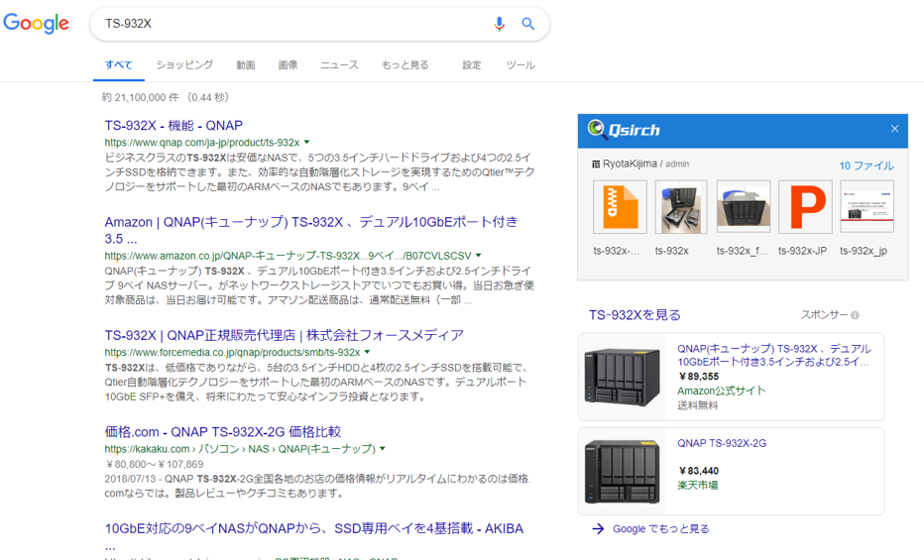Click the 10 ファイル link in Qsirch
Image resolution: width=924 pixels, height=560 pixels.
click(866, 166)
